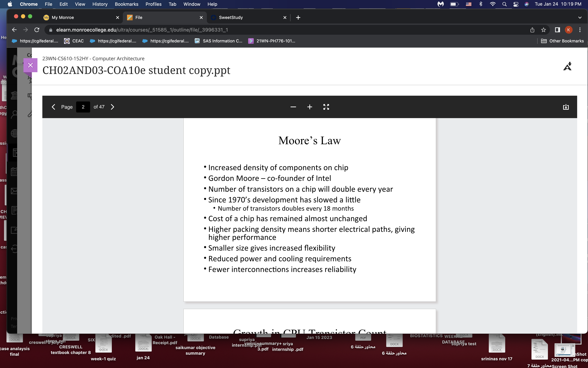
Task: Open the Chrome application menu
Action: (x=29, y=4)
